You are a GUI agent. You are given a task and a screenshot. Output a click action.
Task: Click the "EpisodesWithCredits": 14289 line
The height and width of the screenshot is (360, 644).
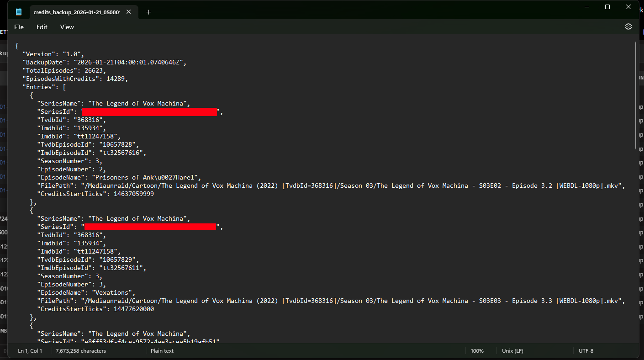coord(75,79)
